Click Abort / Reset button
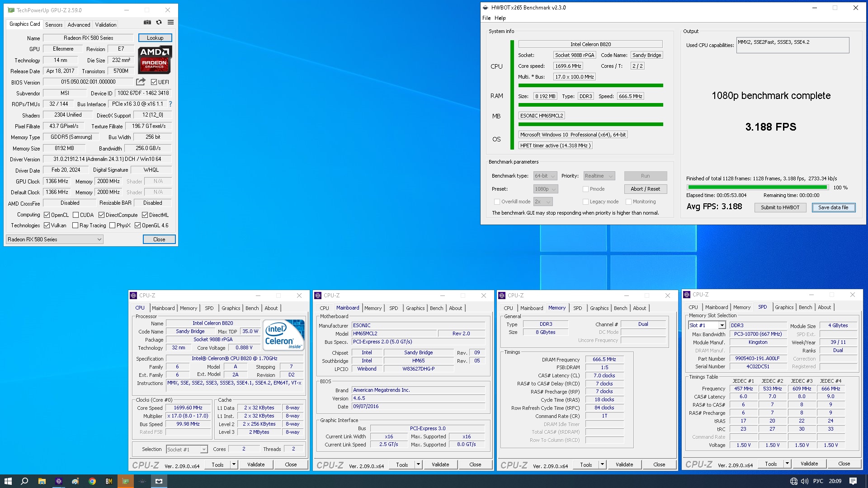The width and height of the screenshot is (868, 488). point(646,189)
